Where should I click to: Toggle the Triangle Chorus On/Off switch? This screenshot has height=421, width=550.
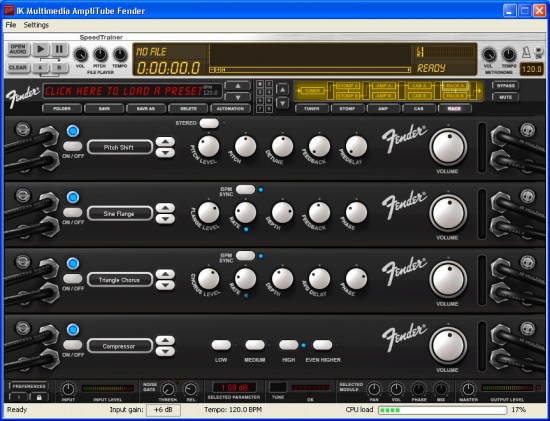point(73,279)
